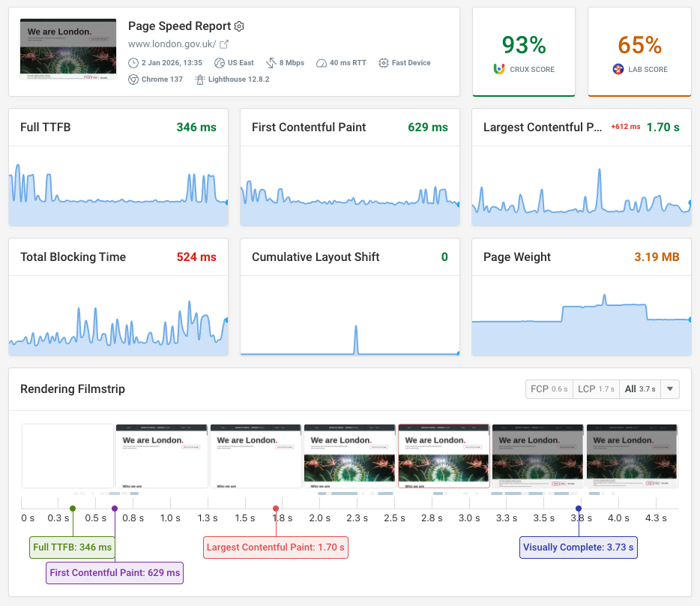Click the Full TTFB: 346 ms label
Image resolution: width=700 pixels, height=606 pixels.
click(71, 547)
